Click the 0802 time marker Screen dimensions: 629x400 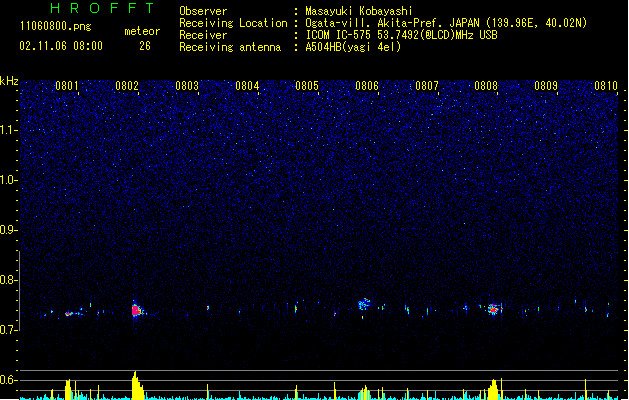click(x=127, y=86)
